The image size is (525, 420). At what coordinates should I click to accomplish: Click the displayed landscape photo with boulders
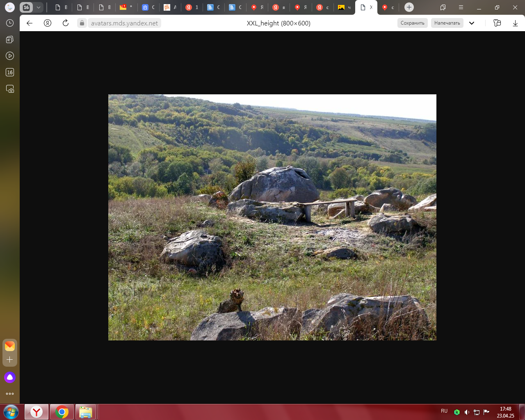click(272, 217)
